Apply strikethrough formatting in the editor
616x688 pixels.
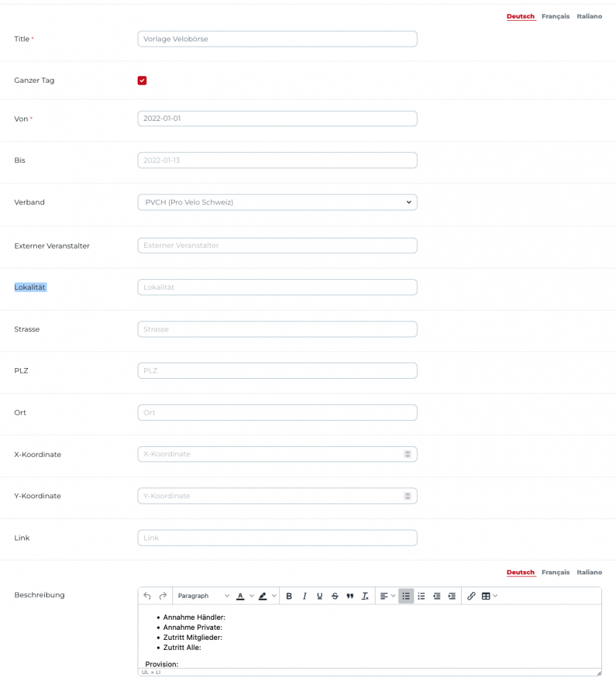coord(335,596)
